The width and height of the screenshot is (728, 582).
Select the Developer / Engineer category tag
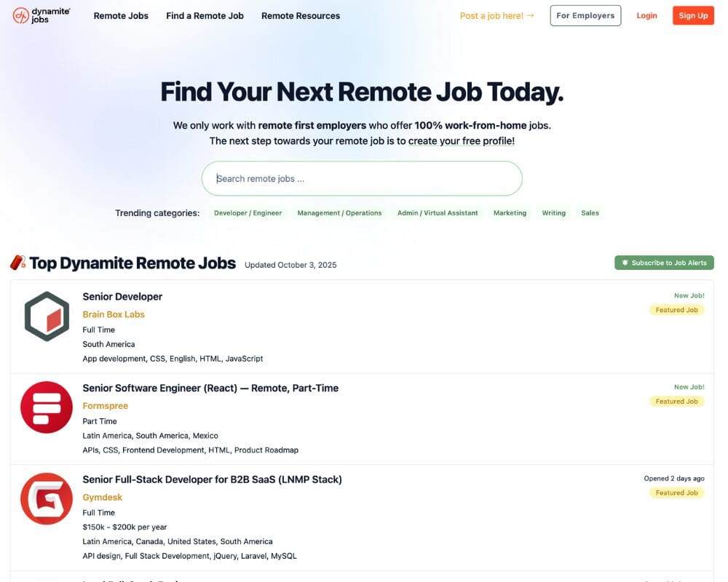tap(248, 213)
